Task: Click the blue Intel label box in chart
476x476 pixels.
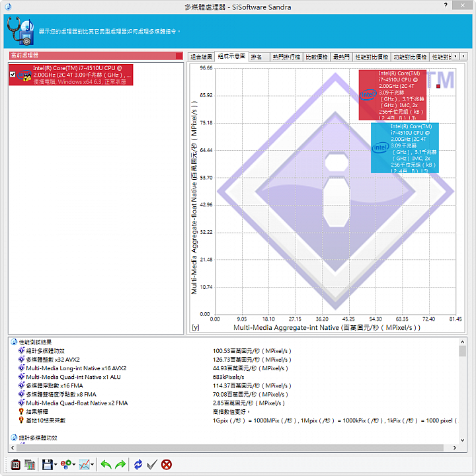Action: [405, 148]
